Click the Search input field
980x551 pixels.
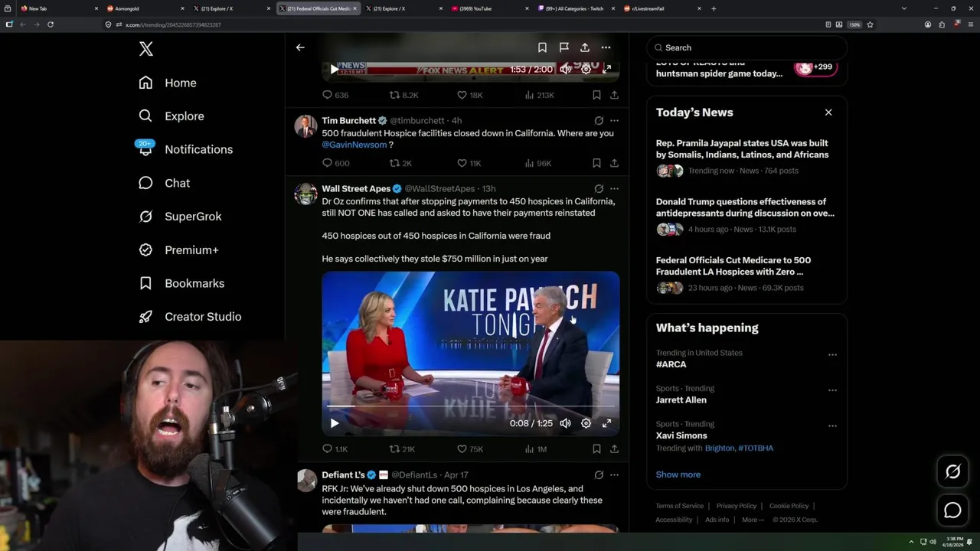pyautogui.click(x=746, y=47)
